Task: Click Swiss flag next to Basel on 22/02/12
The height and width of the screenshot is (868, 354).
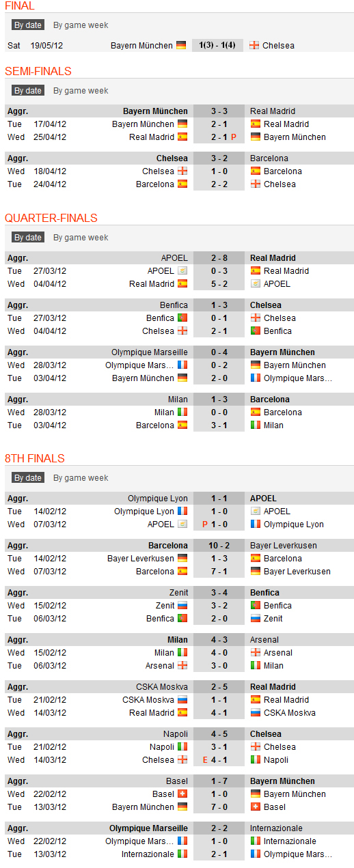Action: [182, 794]
